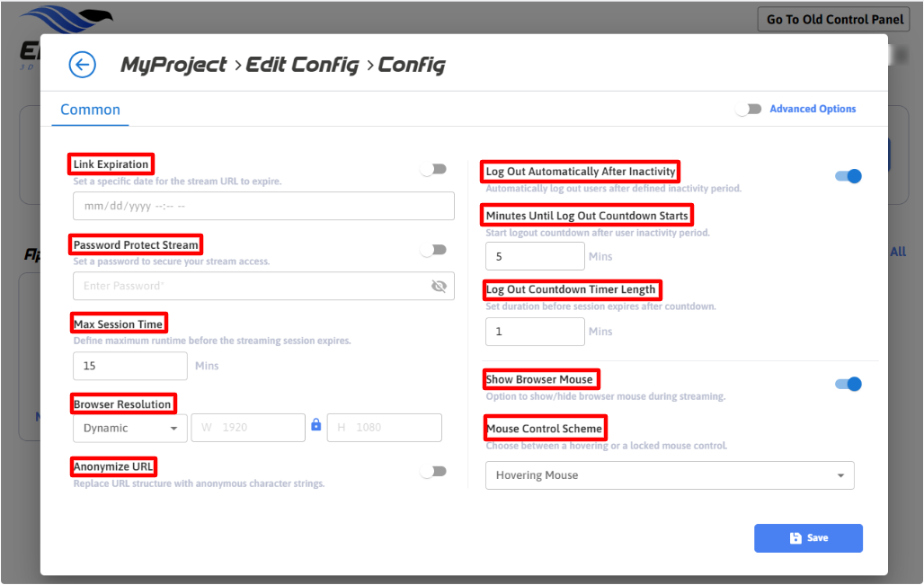The height and width of the screenshot is (585, 924).
Task: Click the Log Out Countdown Timer Length field
Action: (534, 332)
